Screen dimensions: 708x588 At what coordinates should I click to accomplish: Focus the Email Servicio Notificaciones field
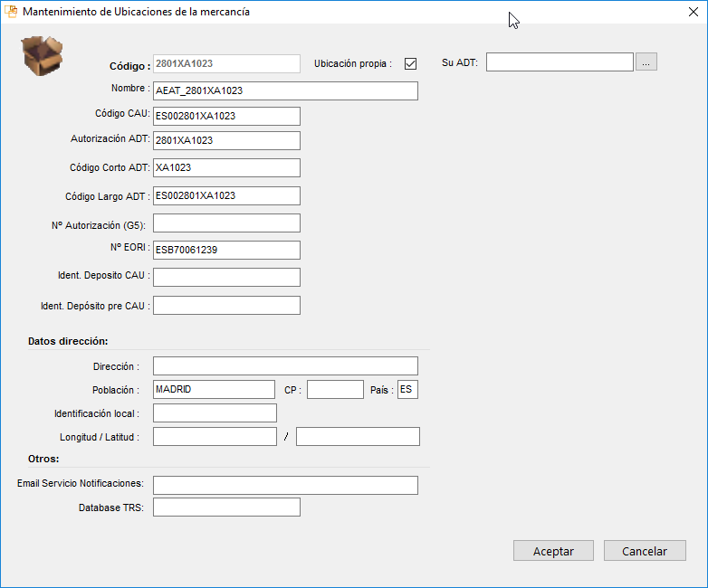point(285,485)
